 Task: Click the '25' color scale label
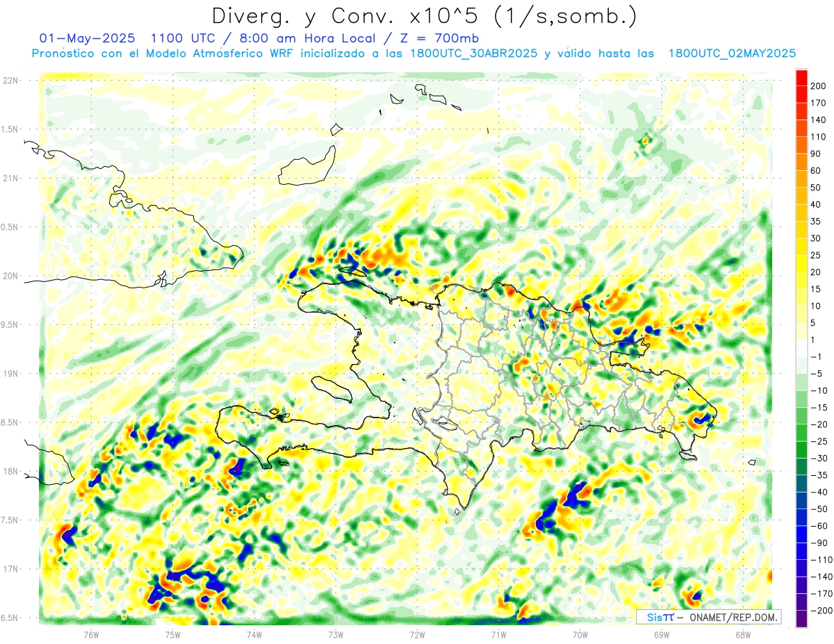(817, 255)
